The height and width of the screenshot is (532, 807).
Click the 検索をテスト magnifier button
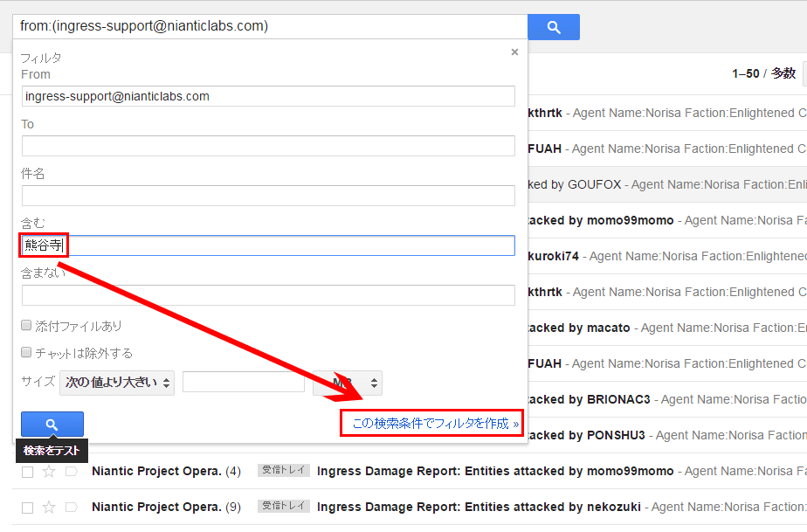click(x=52, y=425)
